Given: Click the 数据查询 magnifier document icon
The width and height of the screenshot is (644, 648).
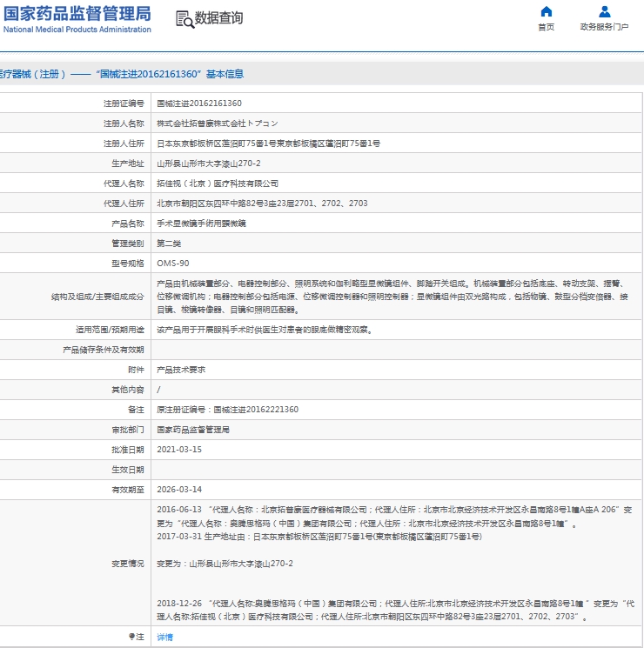Looking at the screenshot, I should [x=184, y=19].
